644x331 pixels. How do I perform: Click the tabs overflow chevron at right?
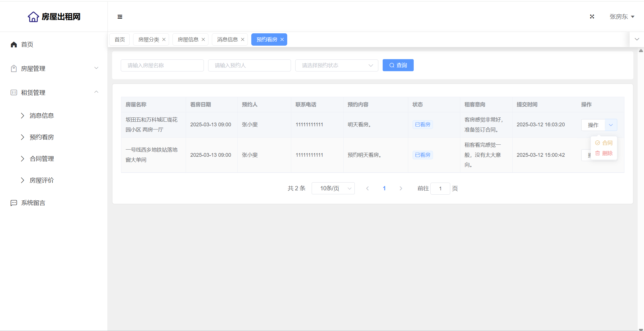(x=637, y=39)
